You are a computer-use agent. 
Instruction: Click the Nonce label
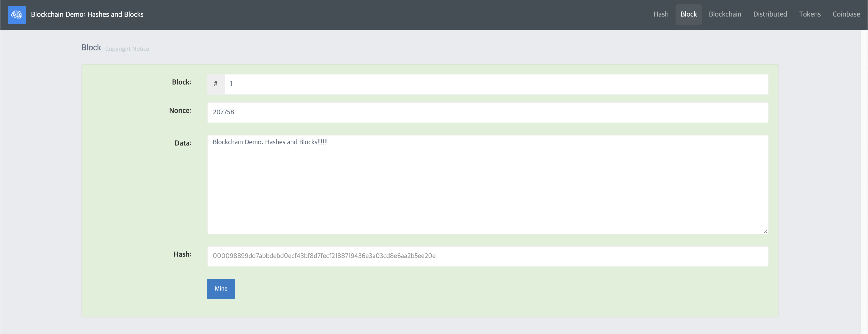tap(180, 111)
